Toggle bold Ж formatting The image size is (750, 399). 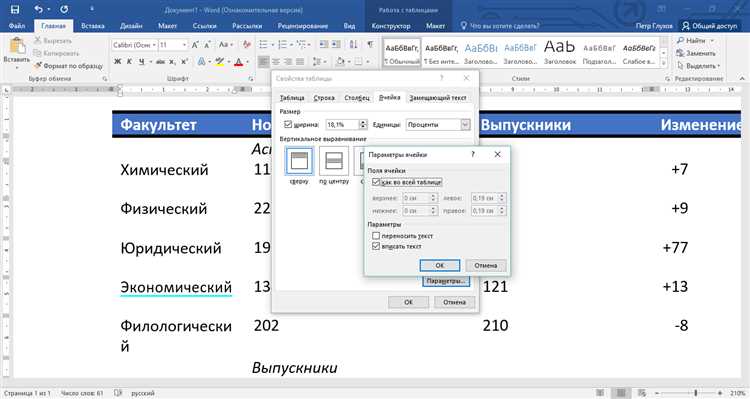(118, 62)
